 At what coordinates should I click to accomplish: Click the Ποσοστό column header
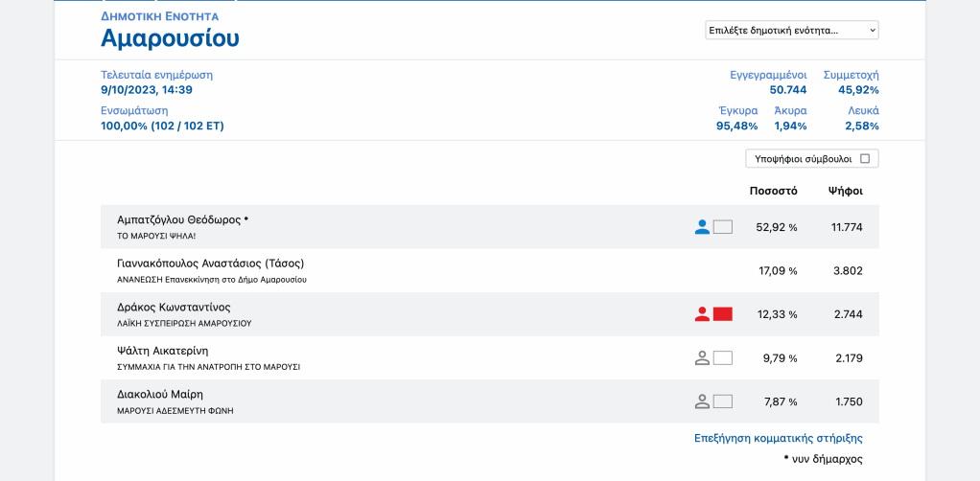coord(773,191)
